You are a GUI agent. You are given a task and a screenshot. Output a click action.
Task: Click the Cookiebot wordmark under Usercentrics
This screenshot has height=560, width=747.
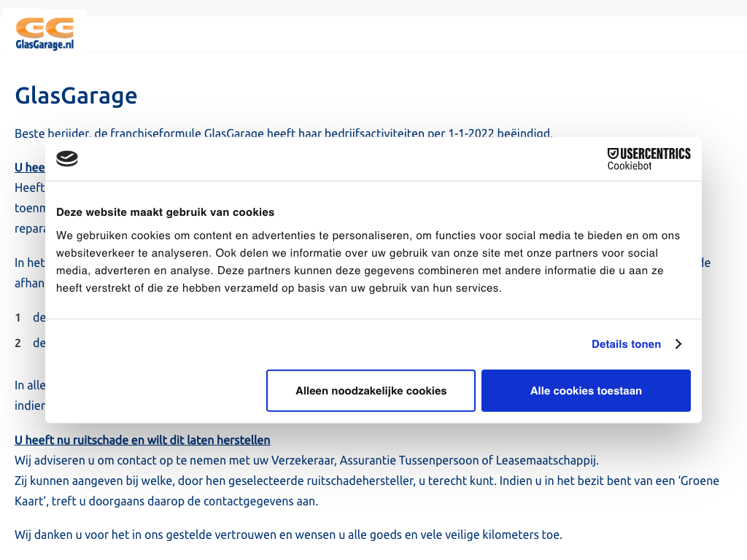click(x=629, y=166)
